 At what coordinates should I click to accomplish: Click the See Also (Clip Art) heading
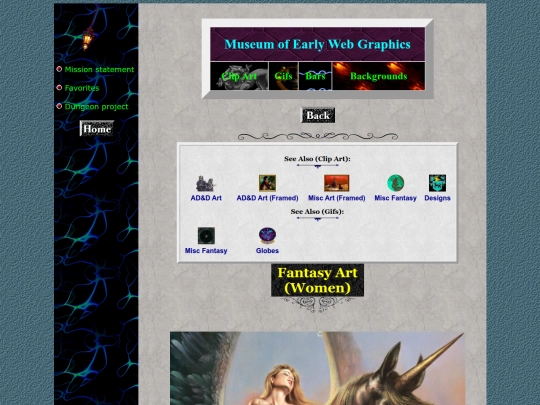click(x=317, y=159)
